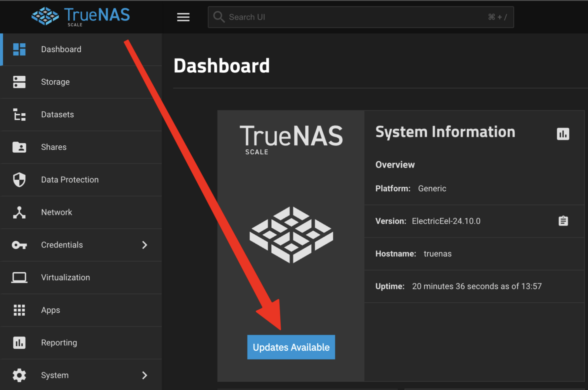
Task: Click the Virtualization laptop icon
Action: [x=19, y=278]
